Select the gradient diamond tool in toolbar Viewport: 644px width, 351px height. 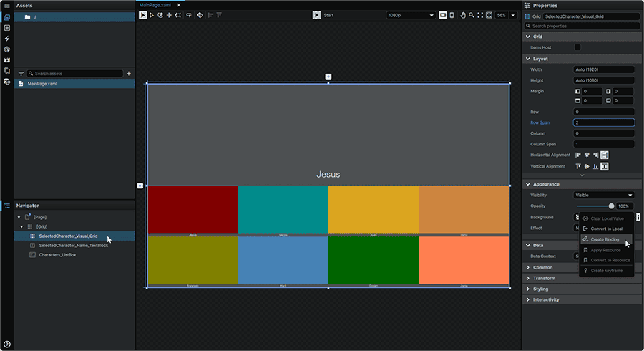200,15
